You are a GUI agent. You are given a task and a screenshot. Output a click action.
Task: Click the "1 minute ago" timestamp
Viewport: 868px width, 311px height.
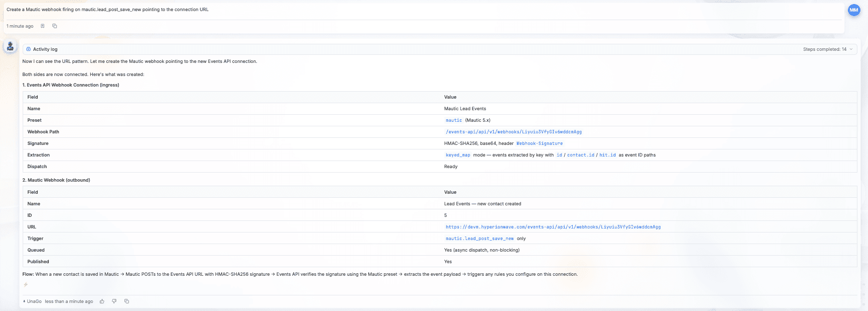pyautogui.click(x=20, y=26)
